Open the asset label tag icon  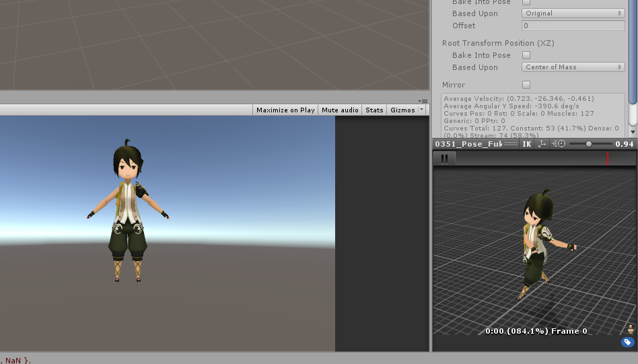(x=627, y=342)
